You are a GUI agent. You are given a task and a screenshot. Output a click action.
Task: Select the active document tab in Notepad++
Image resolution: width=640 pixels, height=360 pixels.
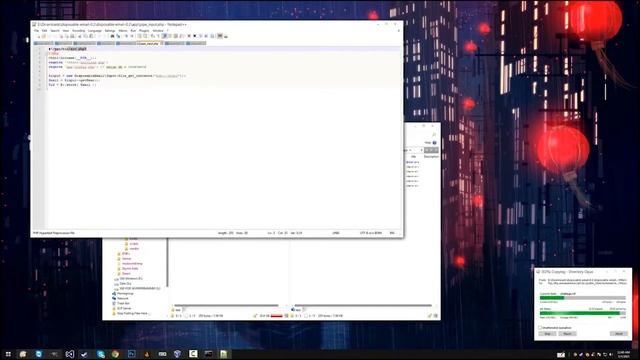(149, 43)
